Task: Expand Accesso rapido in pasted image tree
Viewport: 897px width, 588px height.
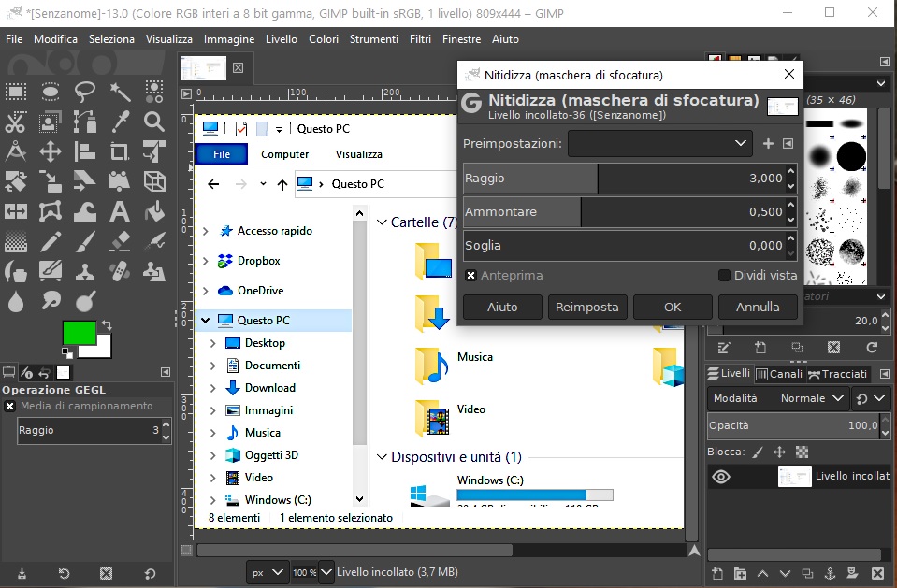Action: click(206, 231)
